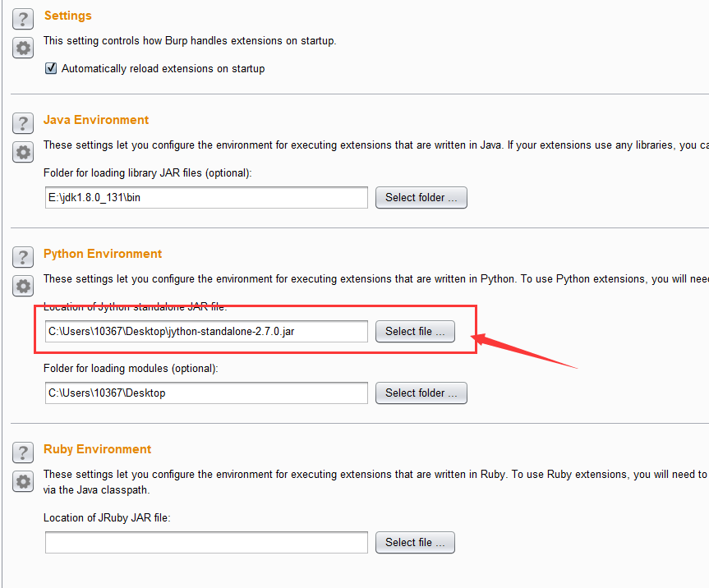Click the Ruby Environment heading
The image size is (709, 588).
(97, 449)
